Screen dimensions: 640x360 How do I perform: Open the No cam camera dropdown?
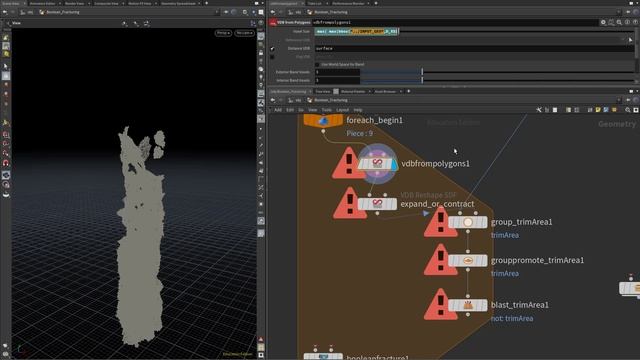click(x=244, y=33)
